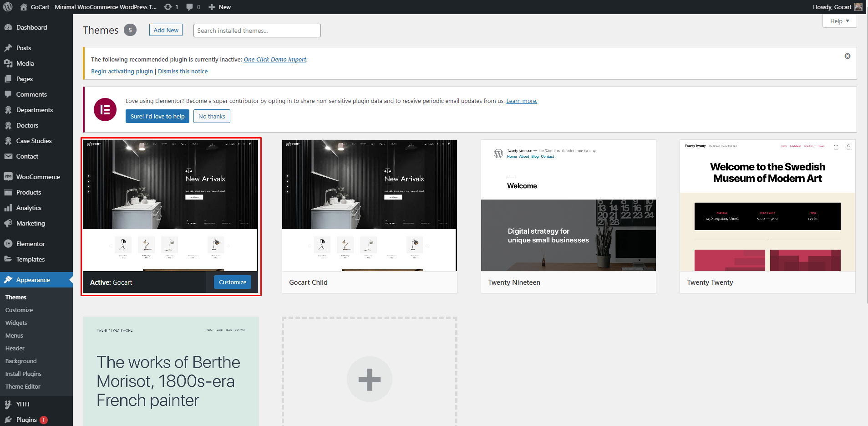This screenshot has height=426, width=868.
Task: Click the themes count badge 5
Action: tap(130, 30)
